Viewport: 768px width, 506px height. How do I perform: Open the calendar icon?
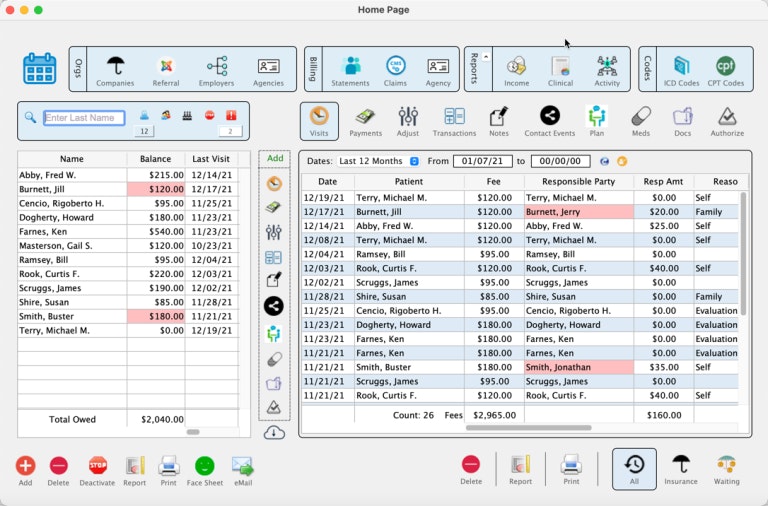tap(40, 68)
